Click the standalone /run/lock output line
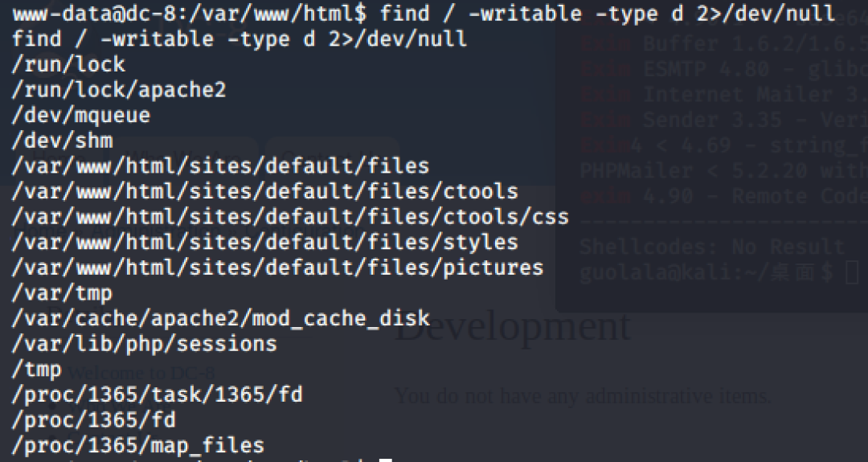Viewport: 868px width, 462px height. tap(68, 64)
